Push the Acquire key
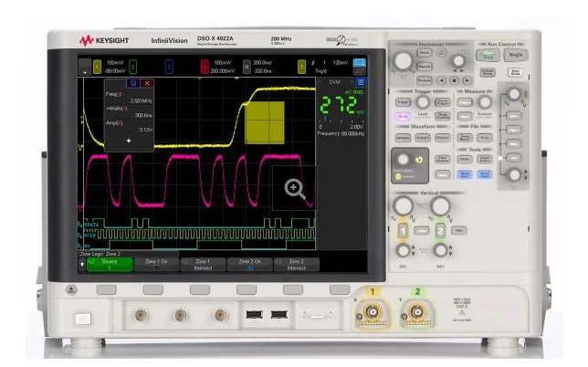Image resolution: width=588 pixels, height=367 pixels. tap(423, 138)
